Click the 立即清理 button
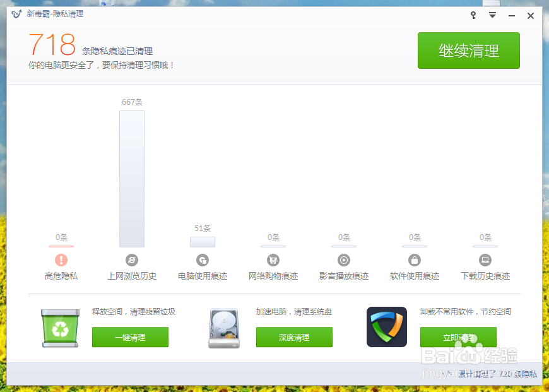The image size is (549, 392). [458, 337]
